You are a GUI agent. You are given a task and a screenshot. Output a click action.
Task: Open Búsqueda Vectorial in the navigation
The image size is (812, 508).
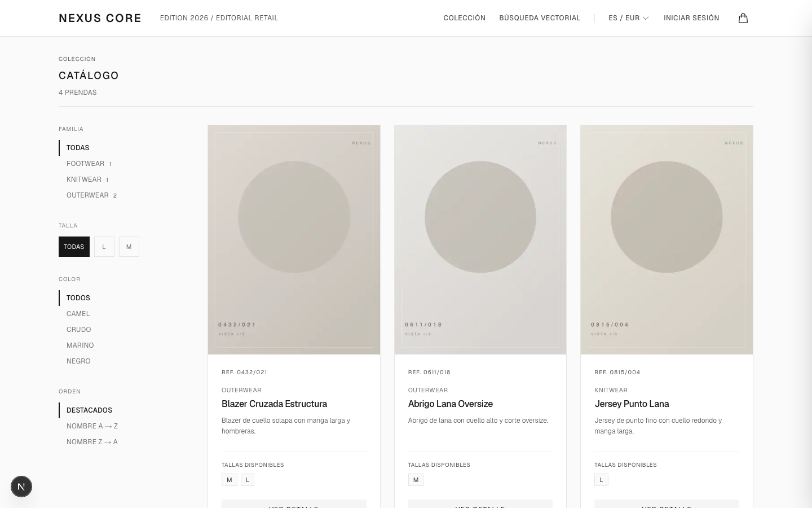click(540, 18)
